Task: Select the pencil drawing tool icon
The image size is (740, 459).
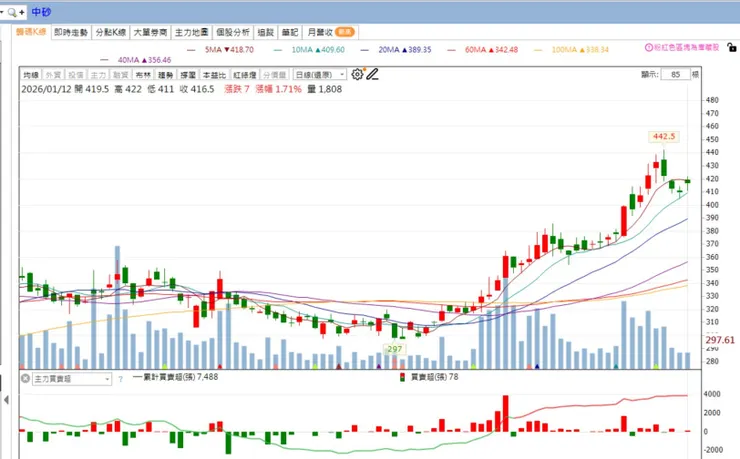Action: point(372,75)
